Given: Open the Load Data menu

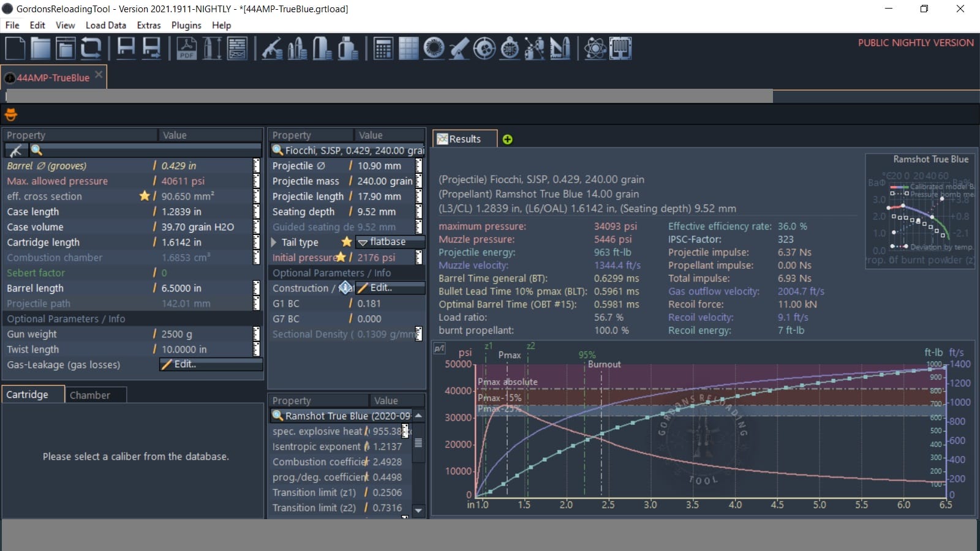Looking at the screenshot, I should [x=105, y=25].
